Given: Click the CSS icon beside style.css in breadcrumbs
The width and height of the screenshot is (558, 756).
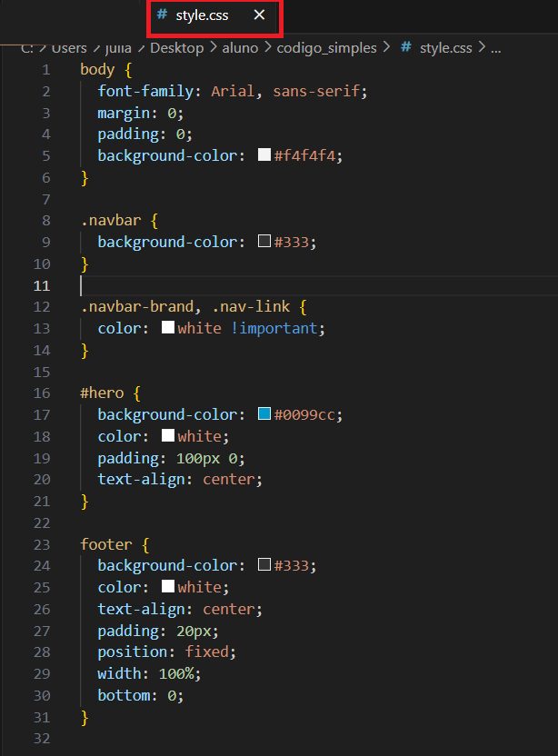Looking at the screenshot, I should pyautogui.click(x=406, y=48).
